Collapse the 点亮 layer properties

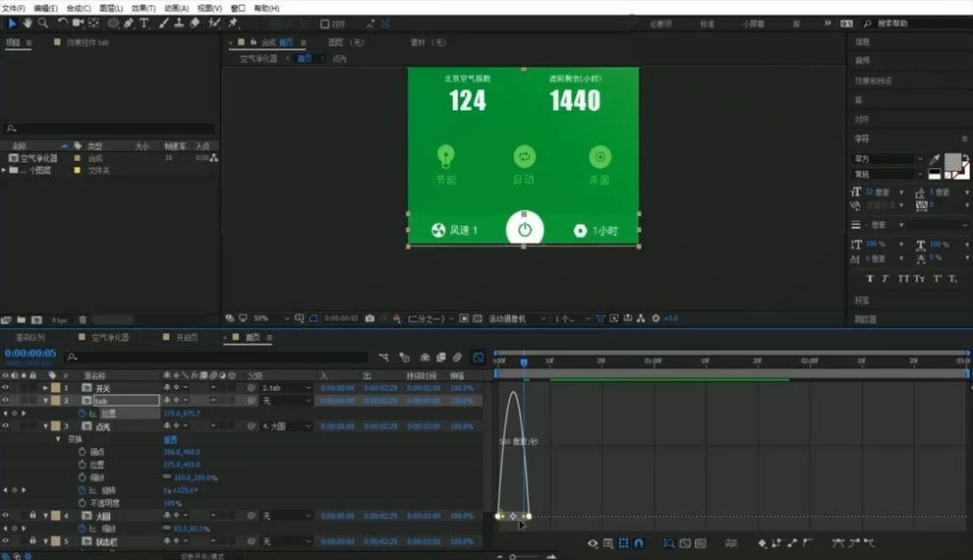coord(45,426)
